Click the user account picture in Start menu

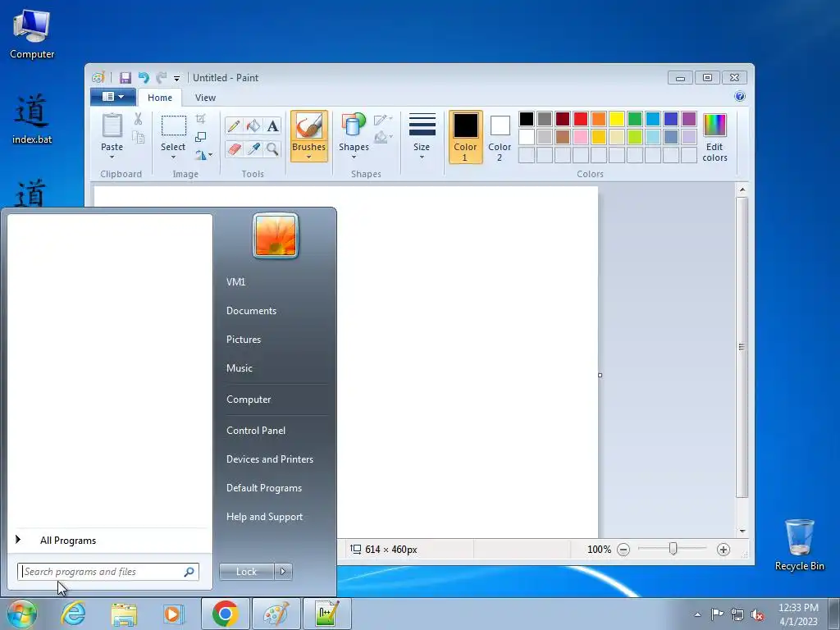(x=276, y=235)
